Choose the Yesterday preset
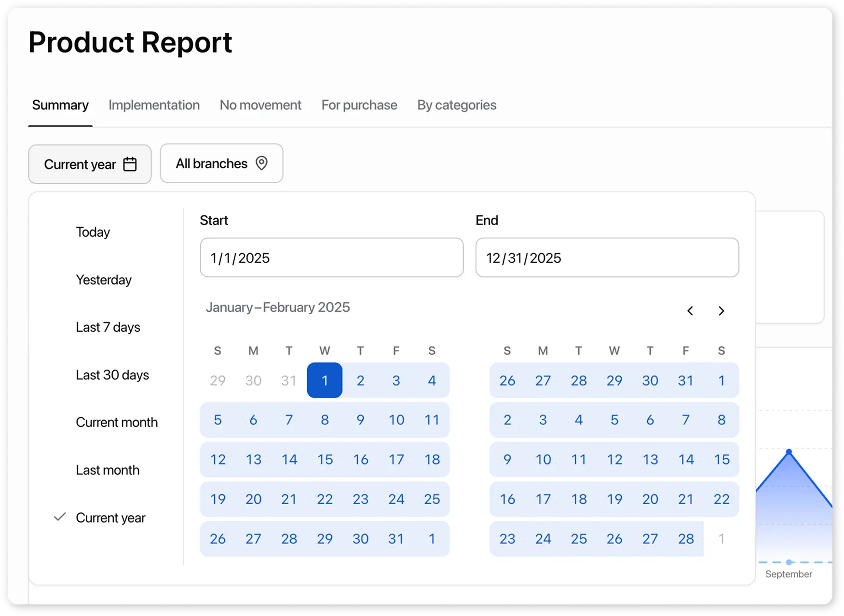This screenshot has height=616, width=844. tap(103, 280)
